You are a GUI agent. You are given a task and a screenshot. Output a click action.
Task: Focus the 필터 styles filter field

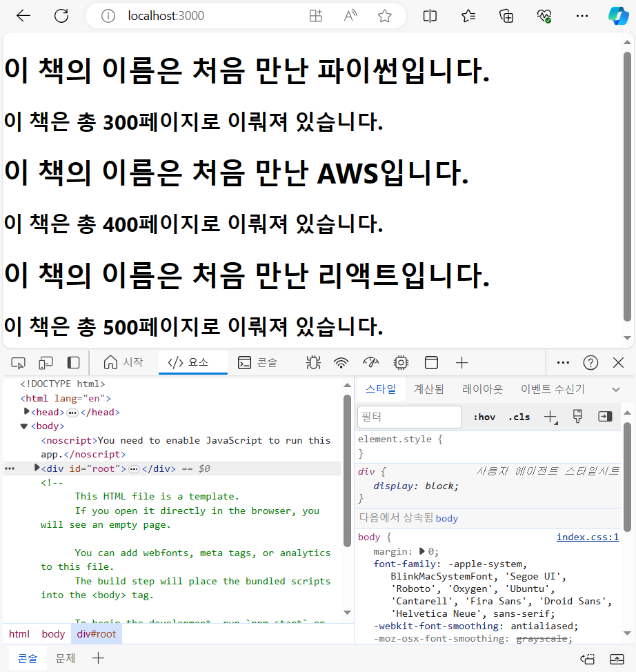[x=409, y=417]
